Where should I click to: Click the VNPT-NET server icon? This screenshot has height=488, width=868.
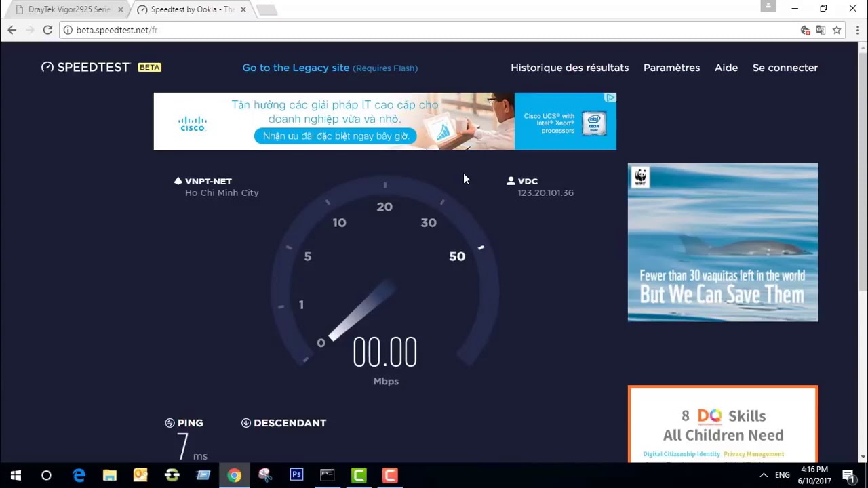click(x=178, y=181)
